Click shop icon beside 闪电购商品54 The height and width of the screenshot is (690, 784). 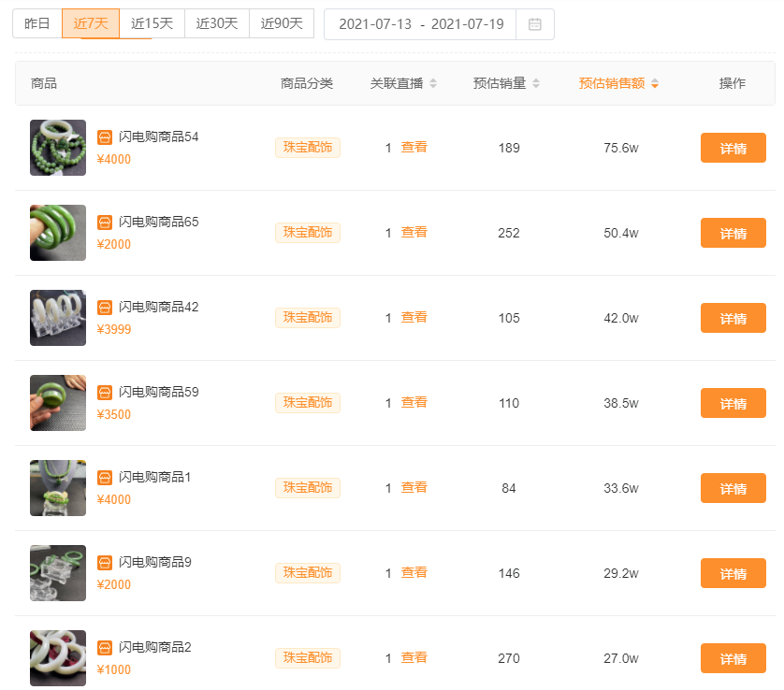tap(105, 137)
